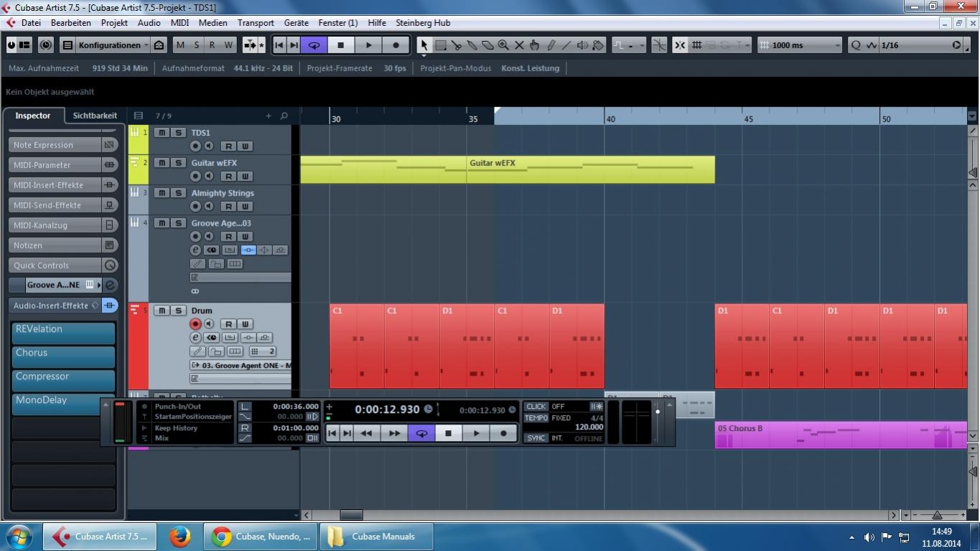
Task: Click Rewind in the transport panel
Action: [x=366, y=433]
